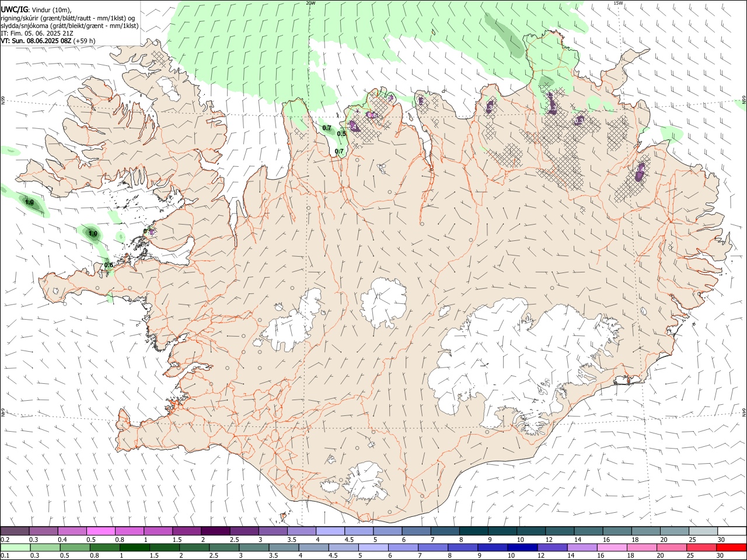The height and width of the screenshot is (560, 747).
Task: Pick the violet 12–14 swatch in green-to-red scale
Action: [x=552, y=548]
